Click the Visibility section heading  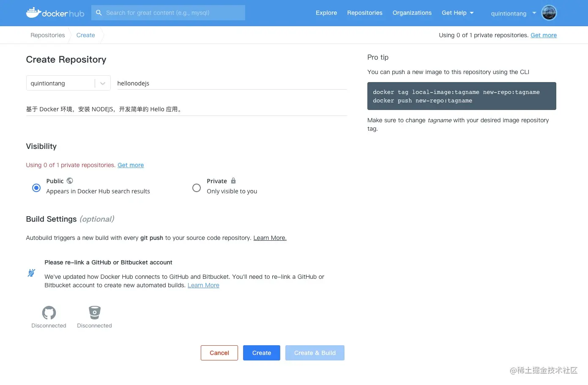41,146
